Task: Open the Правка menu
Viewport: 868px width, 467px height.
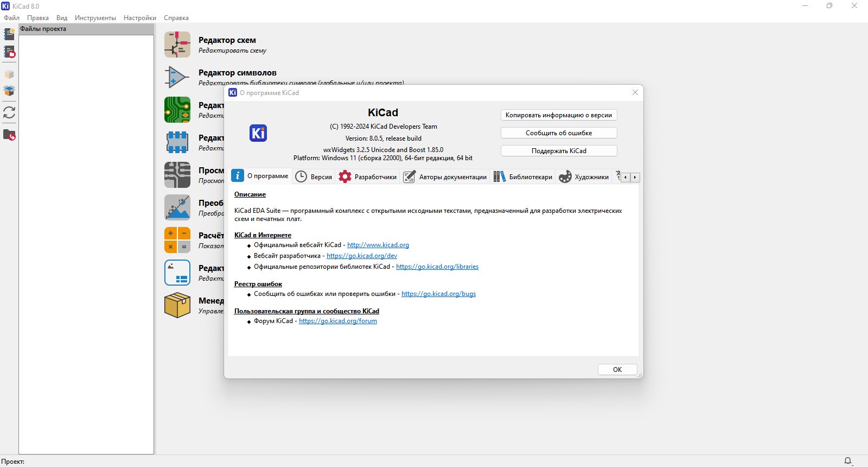Action: (38, 18)
